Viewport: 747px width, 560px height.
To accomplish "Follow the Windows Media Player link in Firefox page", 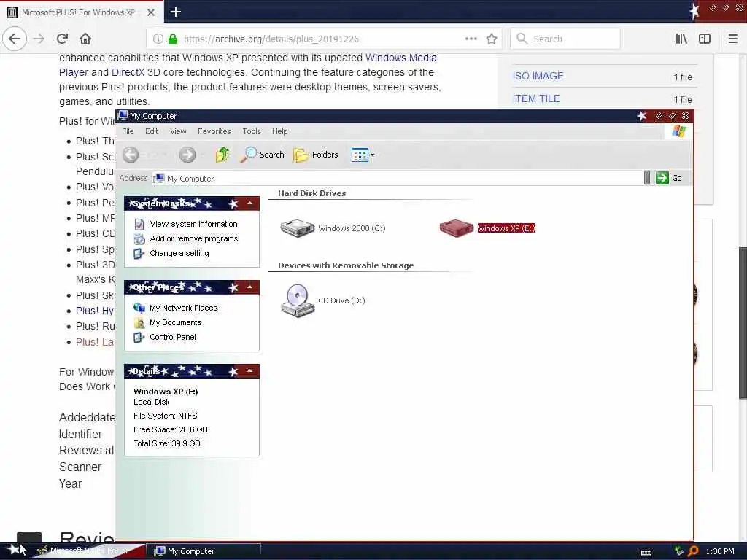I will (x=248, y=65).
